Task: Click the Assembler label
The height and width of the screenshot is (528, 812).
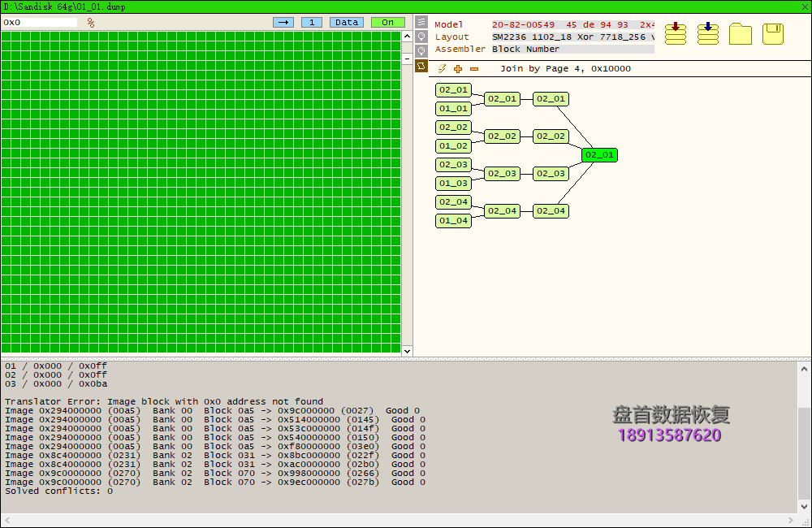Action: coord(460,50)
